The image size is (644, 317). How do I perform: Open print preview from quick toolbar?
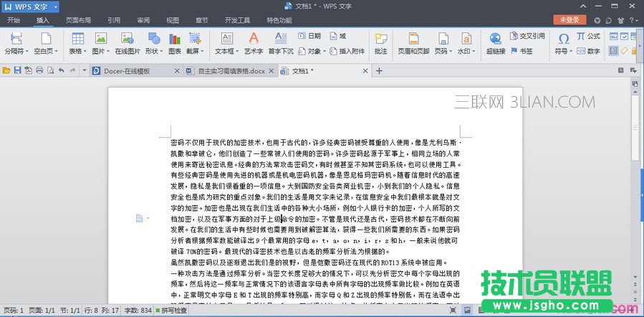pos(51,71)
